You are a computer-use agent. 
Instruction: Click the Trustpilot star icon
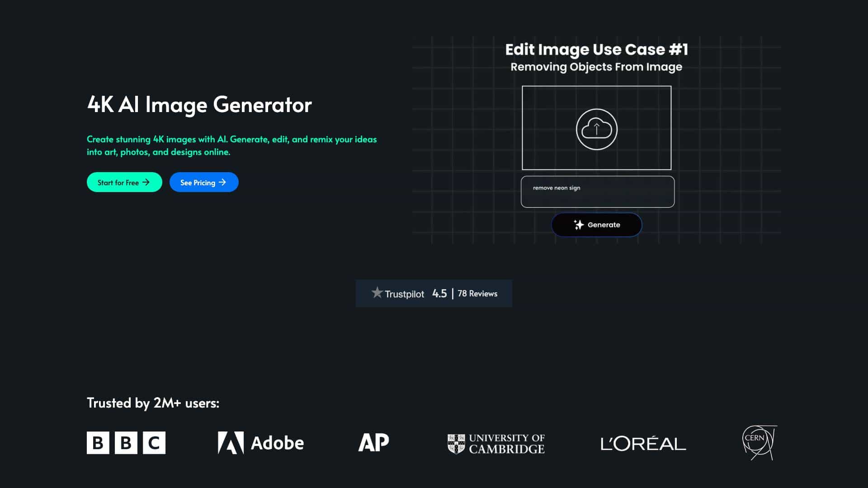click(377, 292)
